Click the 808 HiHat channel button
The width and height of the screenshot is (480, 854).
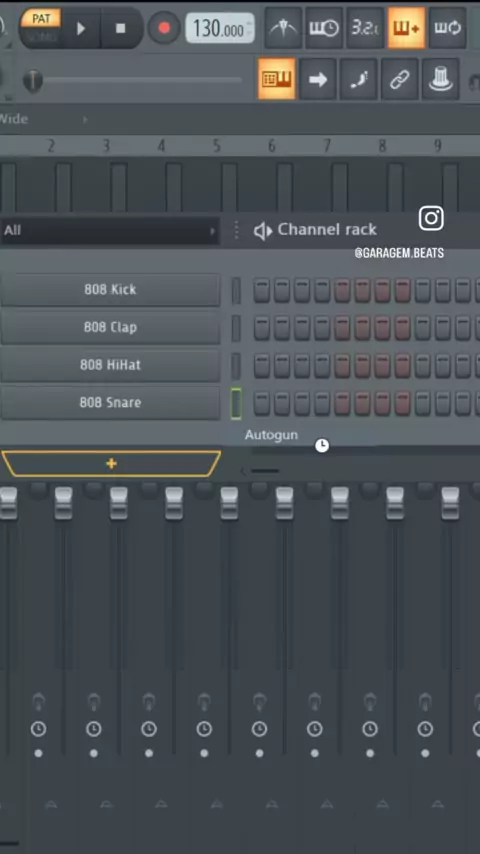110,365
